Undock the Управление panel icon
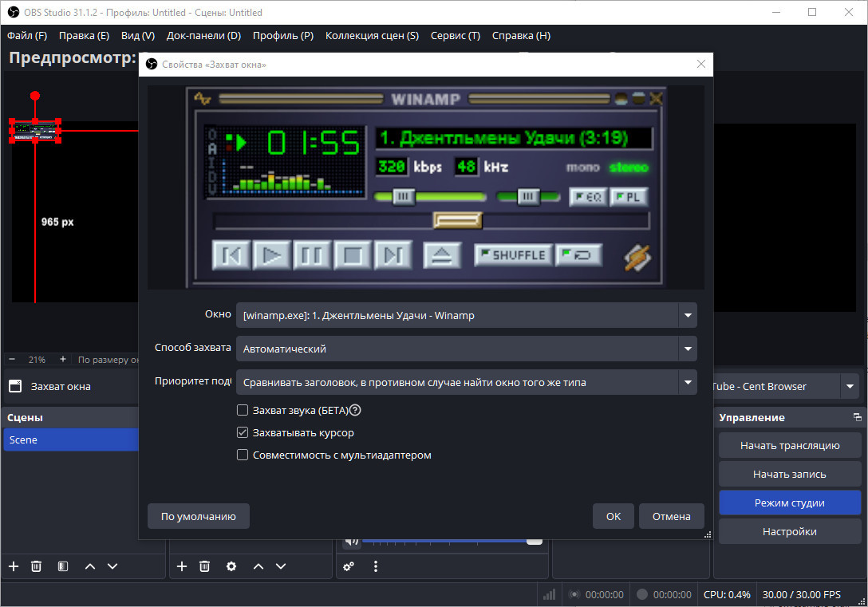868x607 pixels. pyautogui.click(x=857, y=417)
